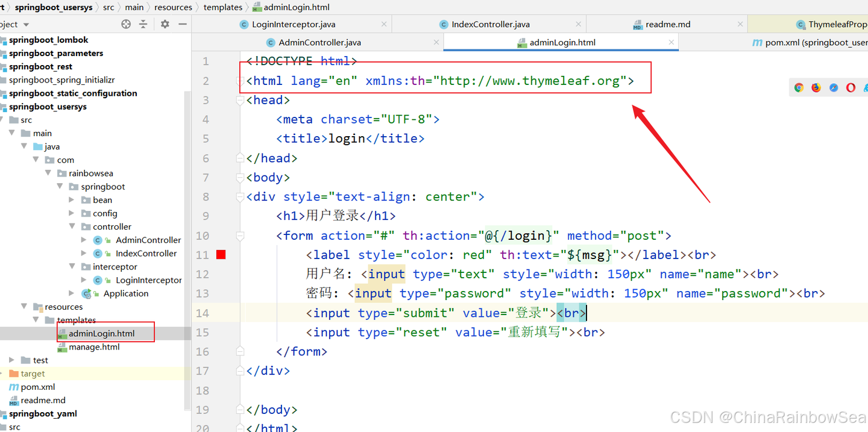Viewport: 868px width, 432px height.
Task: Open page preview in Opera browser icon
Action: point(851,87)
